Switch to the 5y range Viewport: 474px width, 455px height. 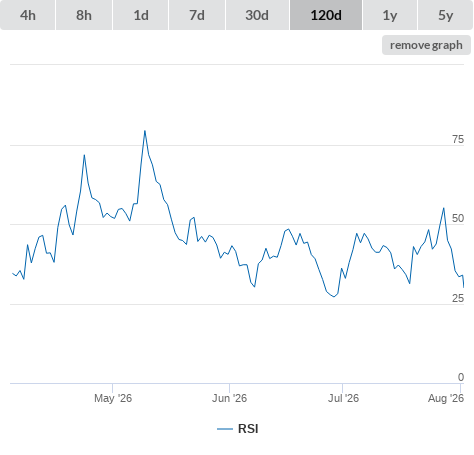pyautogui.click(x=445, y=15)
